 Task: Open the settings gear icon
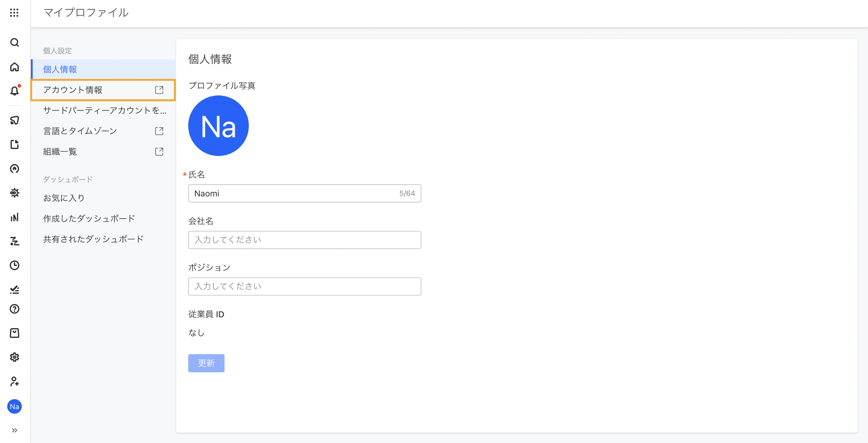coord(14,357)
